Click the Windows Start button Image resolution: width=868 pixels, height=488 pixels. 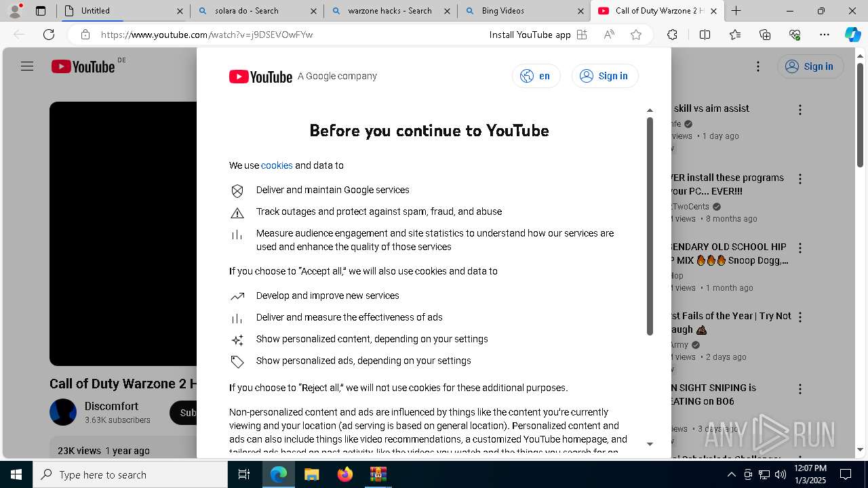coord(16,474)
